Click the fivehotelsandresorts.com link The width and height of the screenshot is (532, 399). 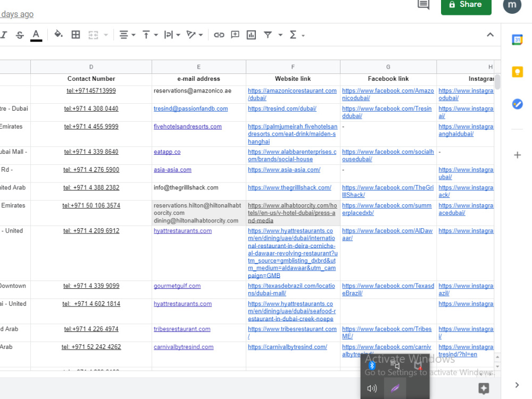click(188, 127)
